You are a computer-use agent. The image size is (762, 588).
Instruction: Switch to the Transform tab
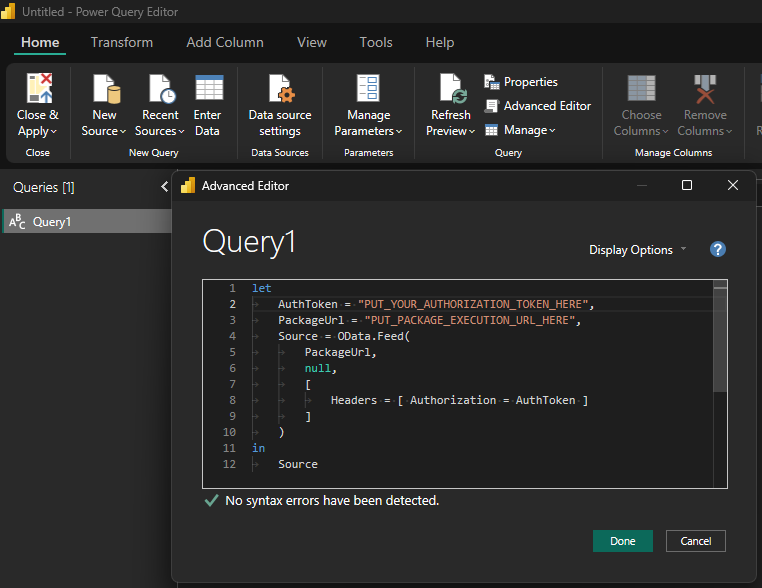pyautogui.click(x=122, y=42)
